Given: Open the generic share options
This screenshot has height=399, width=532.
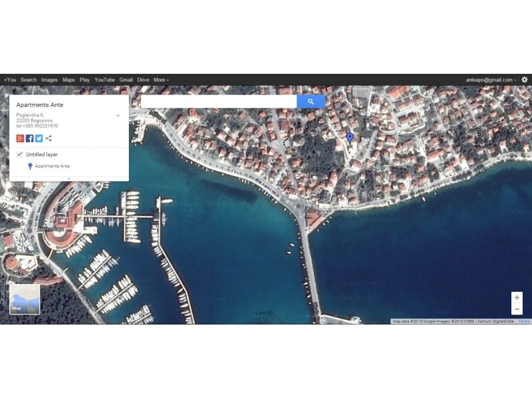Looking at the screenshot, I should (x=49, y=138).
